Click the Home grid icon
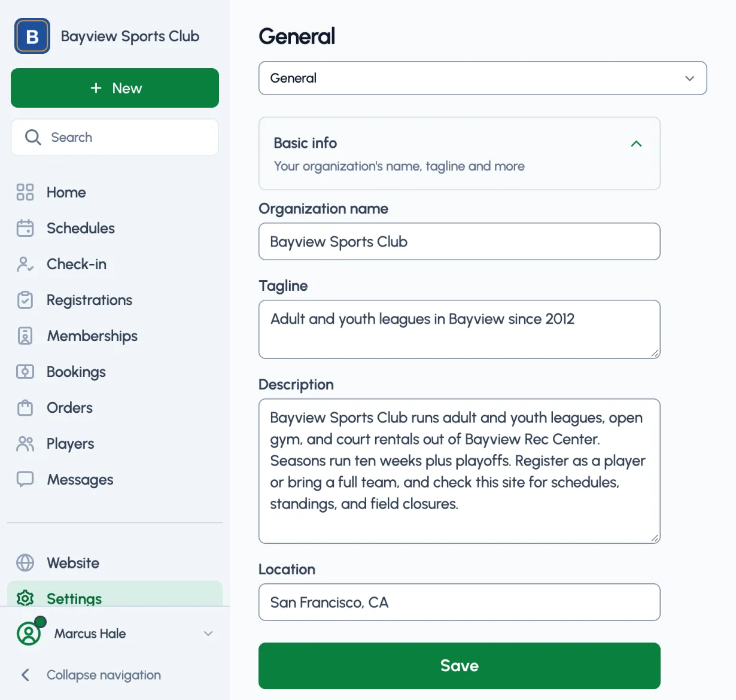The image size is (736, 700). pyautogui.click(x=25, y=192)
